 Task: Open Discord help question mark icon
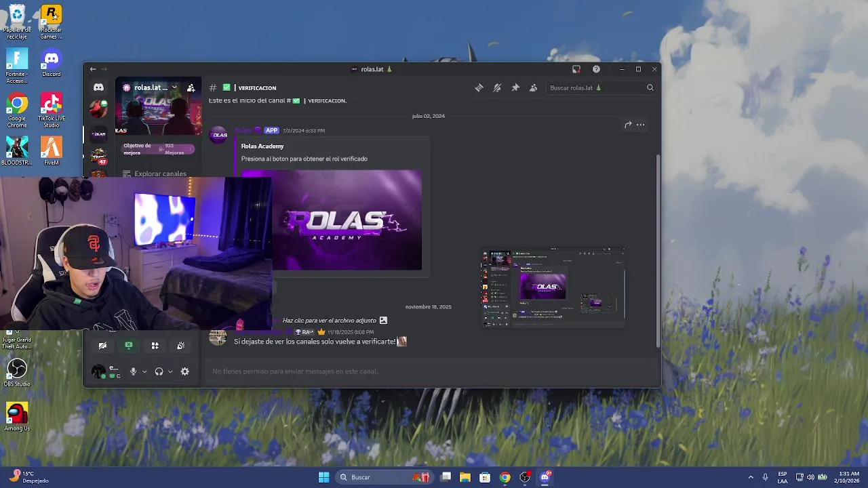point(596,69)
